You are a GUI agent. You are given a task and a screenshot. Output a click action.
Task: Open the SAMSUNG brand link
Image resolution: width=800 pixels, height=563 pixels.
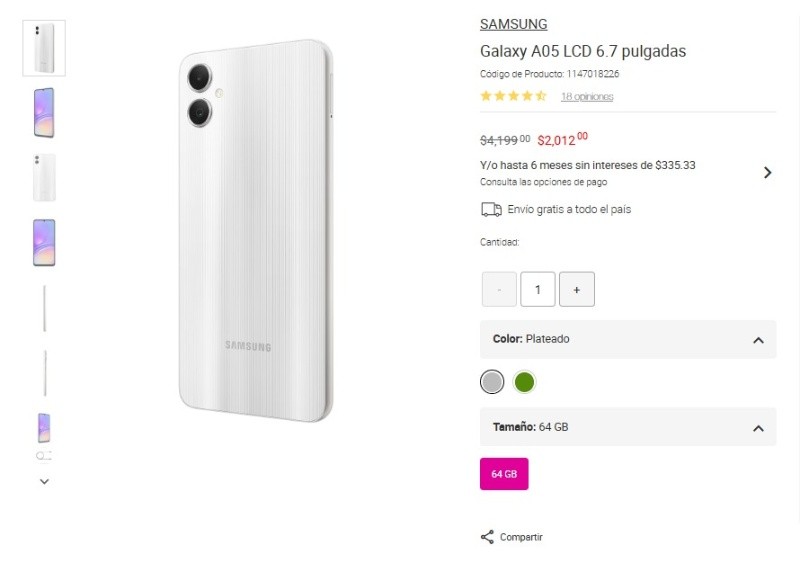(513, 25)
